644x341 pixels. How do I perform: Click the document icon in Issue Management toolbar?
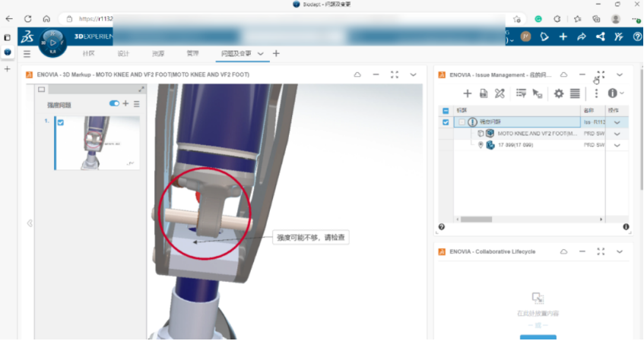[484, 93]
